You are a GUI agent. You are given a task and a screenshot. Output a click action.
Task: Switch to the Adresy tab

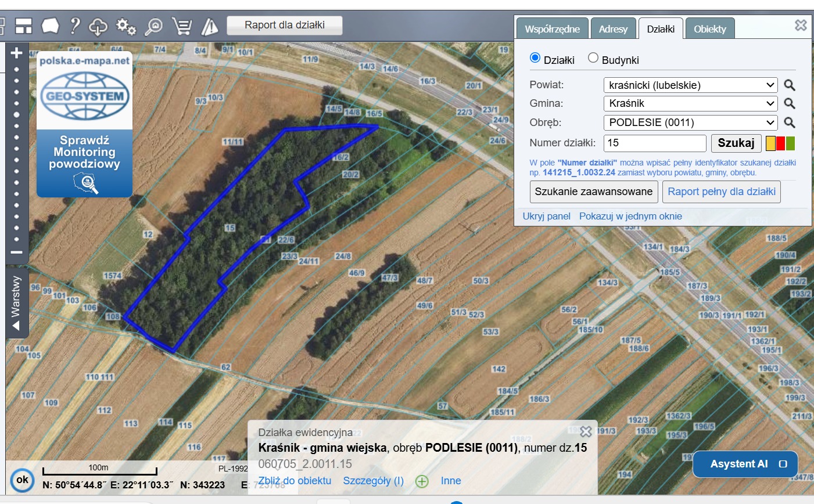[x=613, y=29]
